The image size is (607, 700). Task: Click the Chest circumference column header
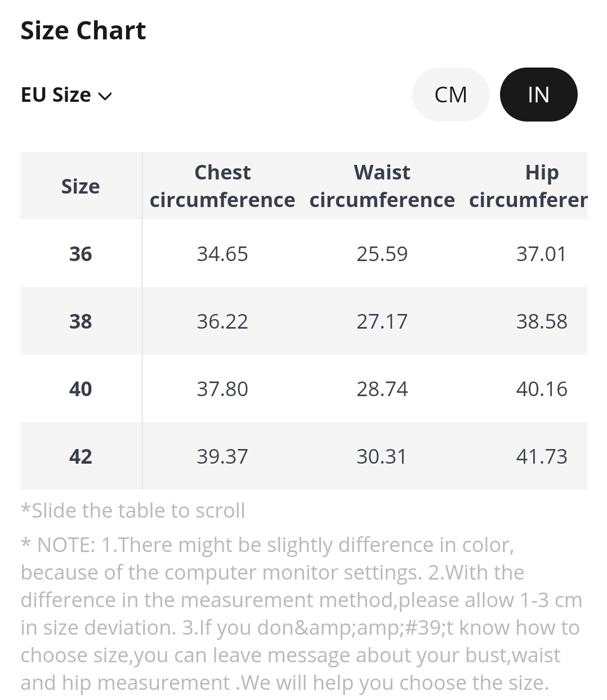coord(222,186)
